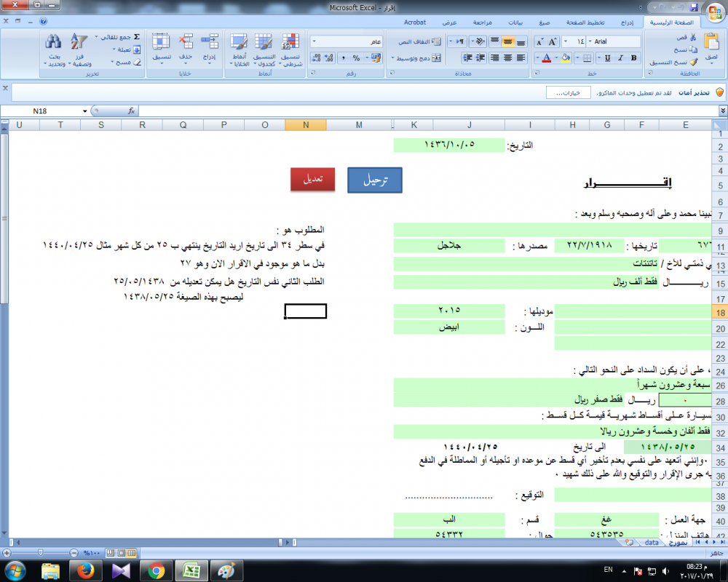The height and width of the screenshot is (582, 728).
Task: Click the Delete cells (حذف) icon
Action: pyautogui.click(x=186, y=44)
